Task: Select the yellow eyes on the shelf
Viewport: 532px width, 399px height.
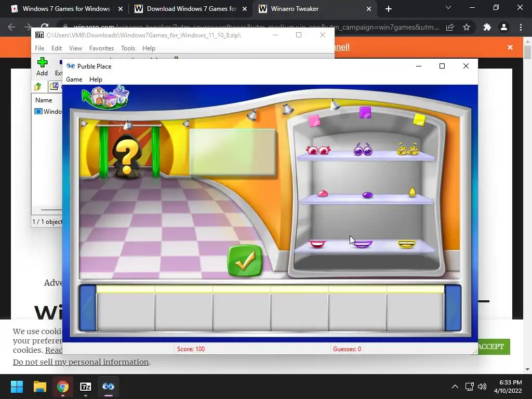Action: pyautogui.click(x=408, y=149)
